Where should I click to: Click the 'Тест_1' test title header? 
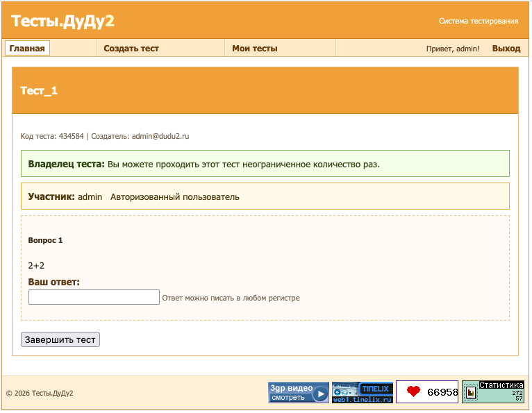[x=39, y=91]
